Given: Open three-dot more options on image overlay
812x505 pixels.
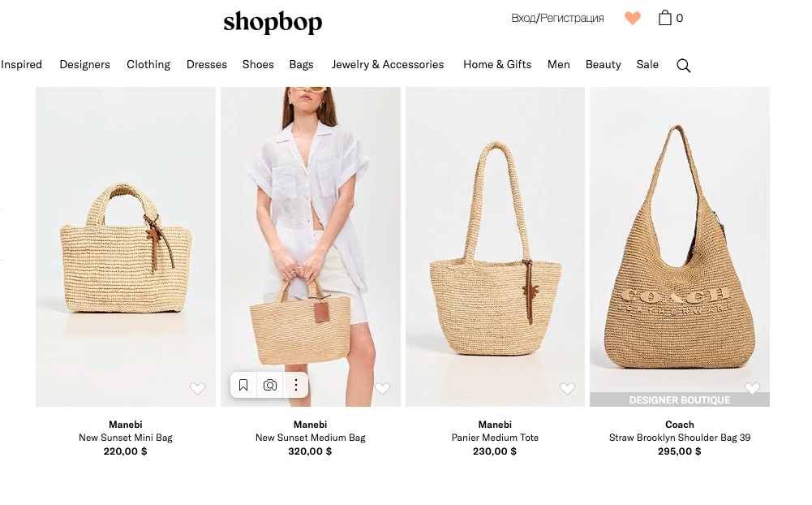Looking at the screenshot, I should pyautogui.click(x=296, y=385).
